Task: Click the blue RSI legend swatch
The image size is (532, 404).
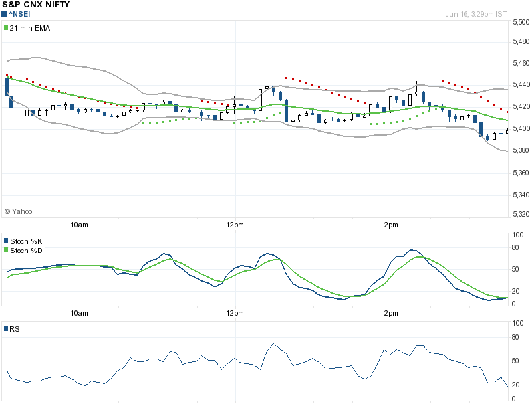Action: point(6,328)
